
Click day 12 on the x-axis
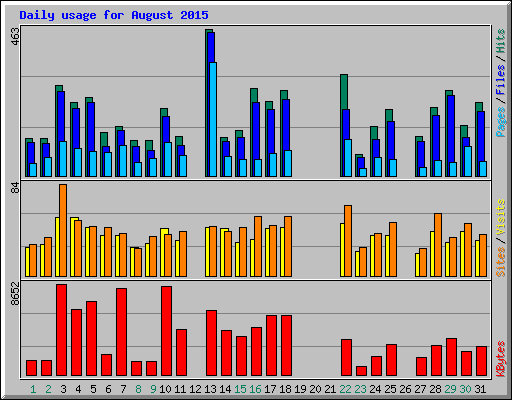195,389
